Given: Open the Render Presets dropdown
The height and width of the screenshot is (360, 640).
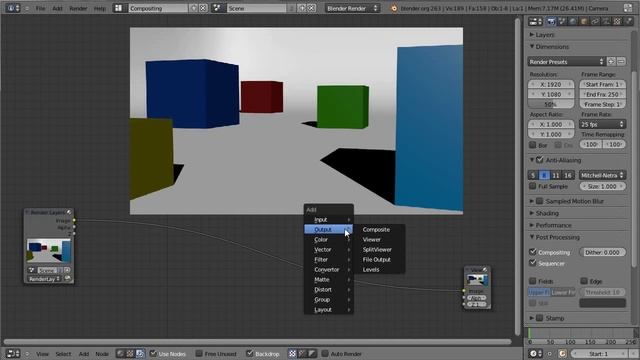Looking at the screenshot, I should pyautogui.click(x=566, y=62).
